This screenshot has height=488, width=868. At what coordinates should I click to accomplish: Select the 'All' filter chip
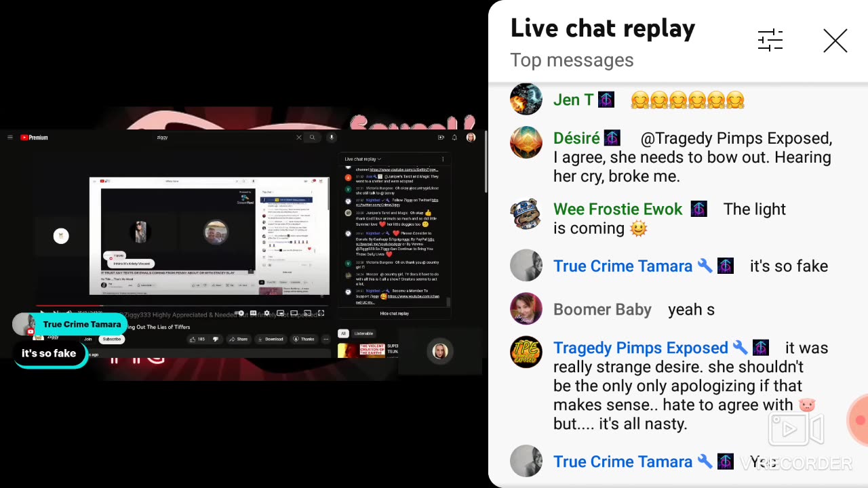pos(343,333)
